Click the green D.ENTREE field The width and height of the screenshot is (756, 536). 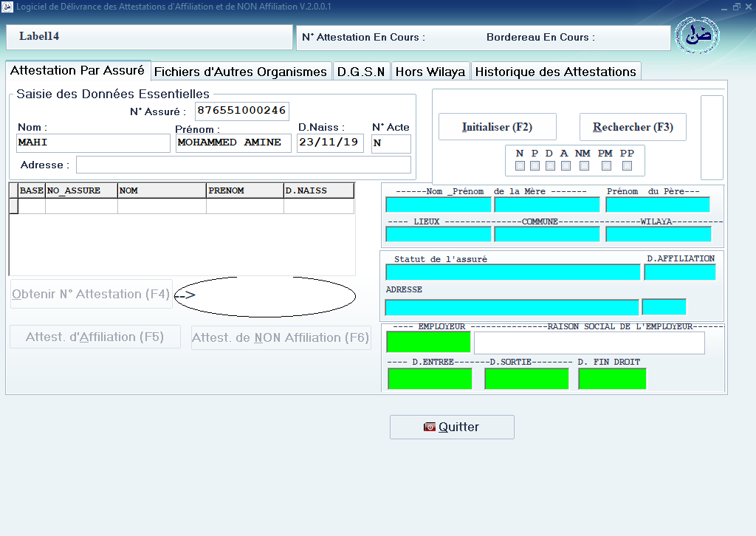pos(430,379)
